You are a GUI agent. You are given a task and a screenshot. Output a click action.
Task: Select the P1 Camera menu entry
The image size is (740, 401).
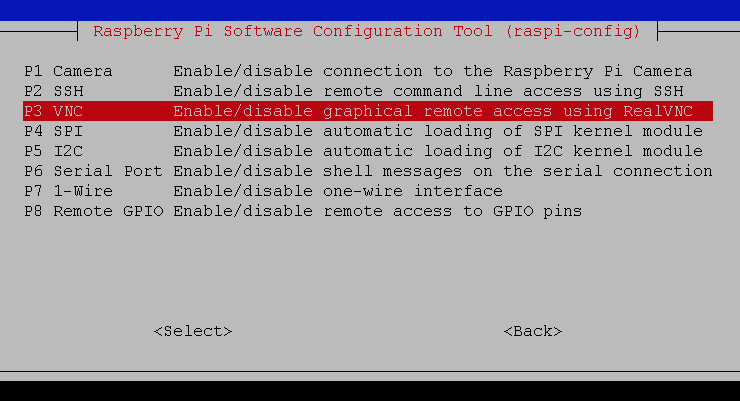(x=68, y=72)
